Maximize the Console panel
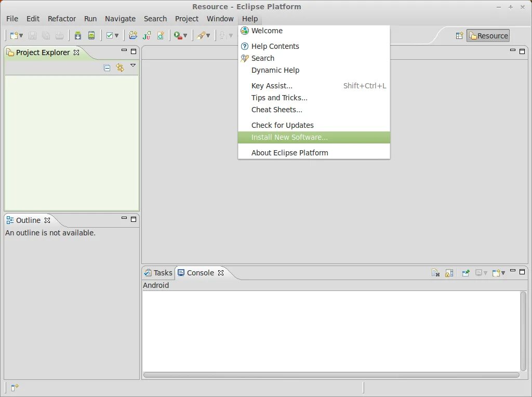Viewport: 532px width, 397px height. pyautogui.click(x=522, y=272)
